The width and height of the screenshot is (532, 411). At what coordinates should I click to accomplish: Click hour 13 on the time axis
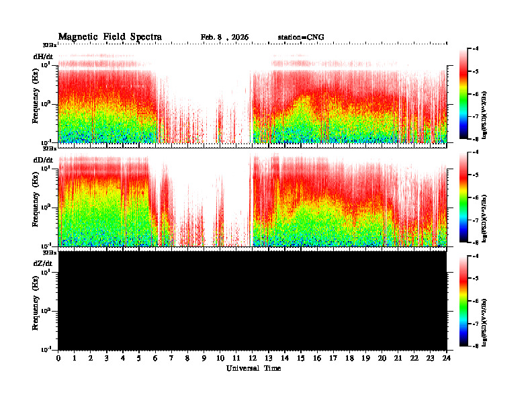click(x=269, y=359)
